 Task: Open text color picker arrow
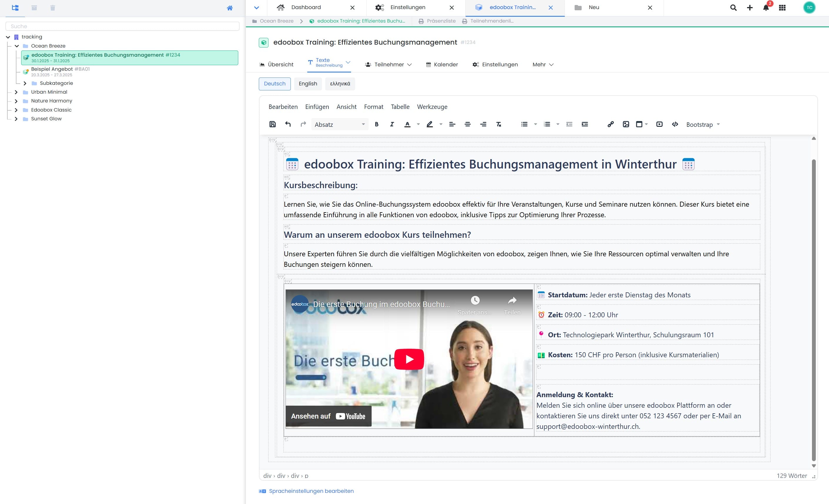point(418,124)
